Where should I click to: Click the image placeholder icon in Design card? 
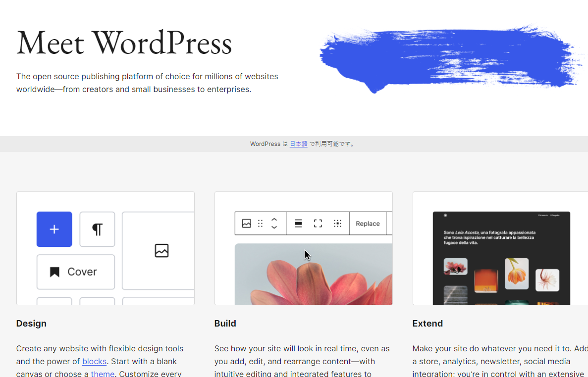click(161, 250)
